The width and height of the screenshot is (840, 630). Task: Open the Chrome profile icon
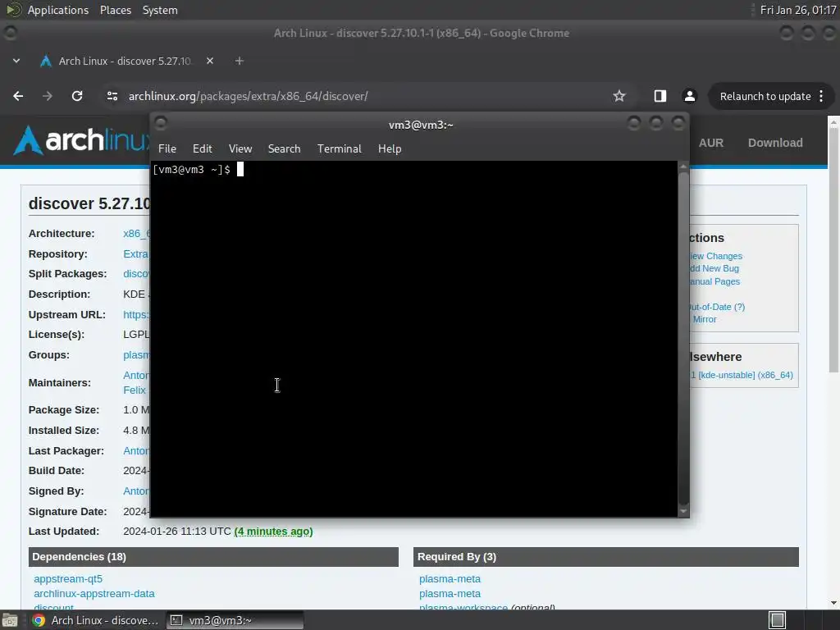[x=689, y=96]
